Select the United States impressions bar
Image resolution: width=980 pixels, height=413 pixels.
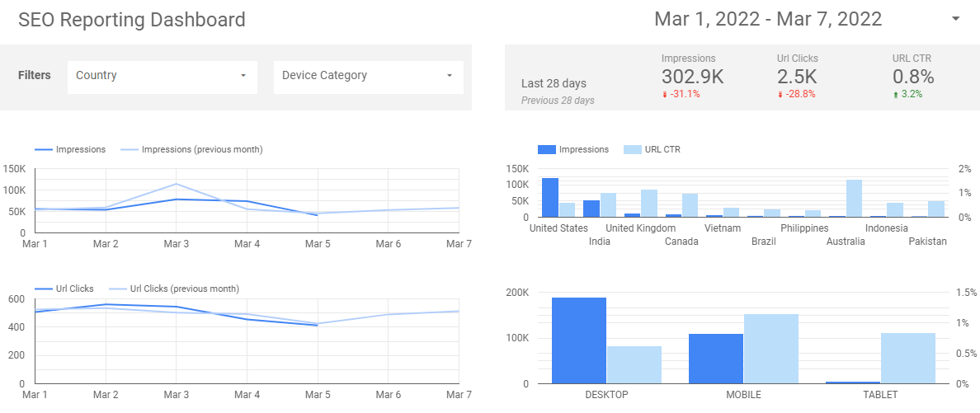pos(550,198)
